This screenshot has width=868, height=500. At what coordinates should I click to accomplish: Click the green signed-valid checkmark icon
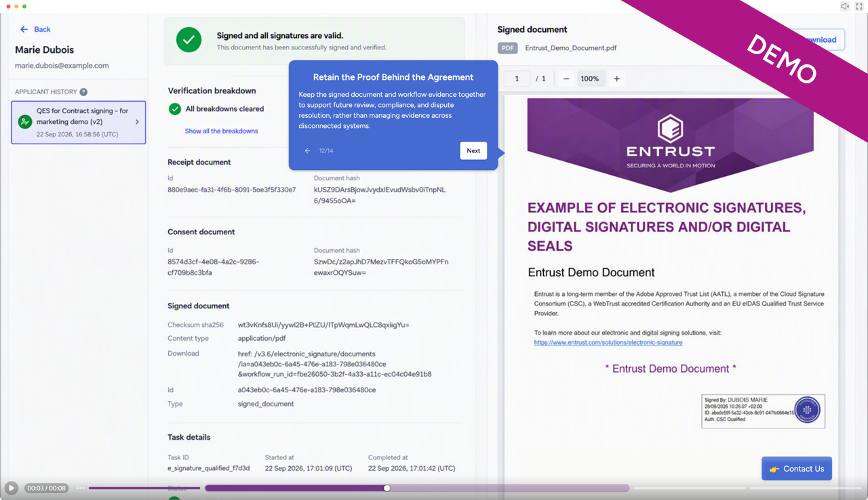point(189,40)
